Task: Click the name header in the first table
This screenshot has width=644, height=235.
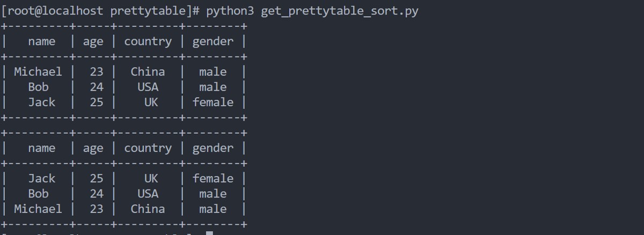Action: click(x=41, y=41)
